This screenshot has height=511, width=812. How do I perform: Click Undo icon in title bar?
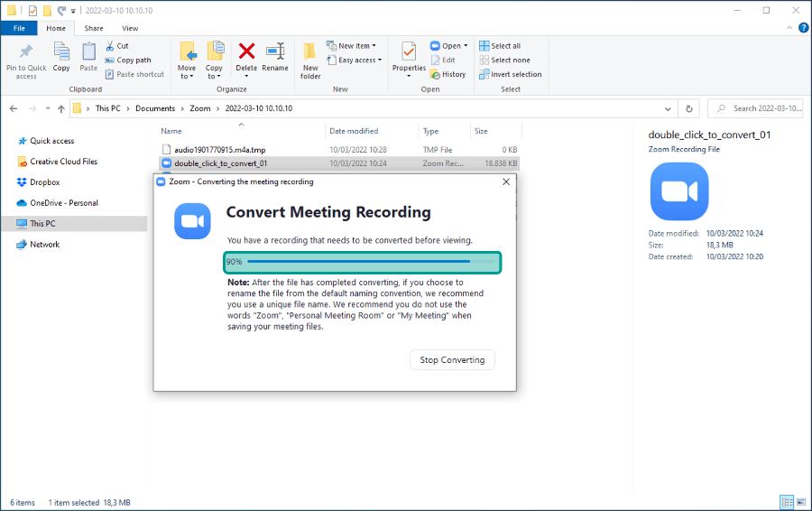click(x=61, y=10)
